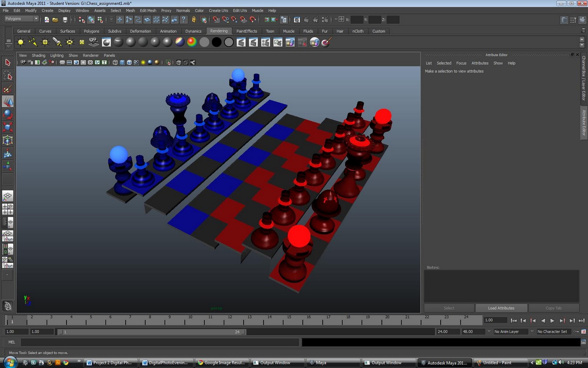Switch to the Dynamics shelf tab
Image resolution: width=588 pixels, height=368 pixels.
[193, 31]
